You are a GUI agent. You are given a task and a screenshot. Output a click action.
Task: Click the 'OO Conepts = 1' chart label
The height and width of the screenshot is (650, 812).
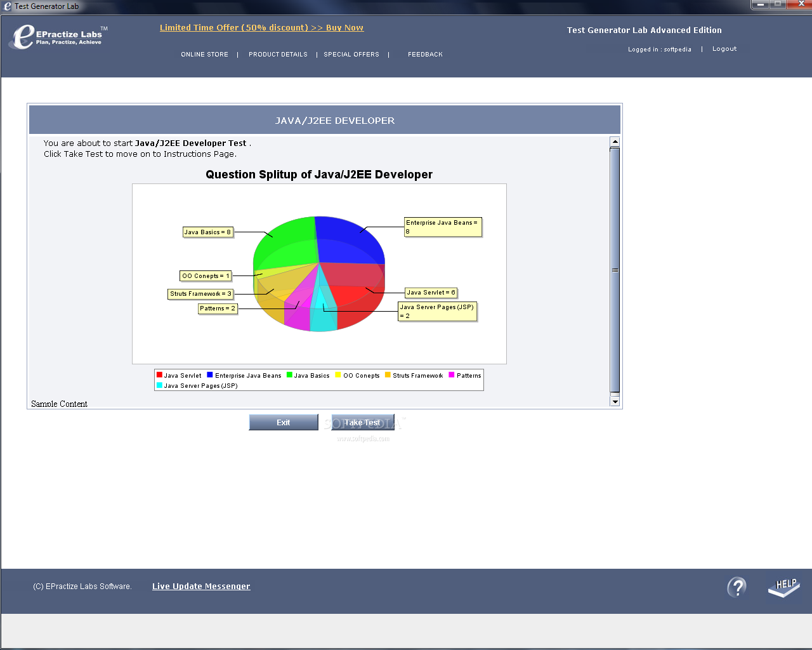point(206,276)
